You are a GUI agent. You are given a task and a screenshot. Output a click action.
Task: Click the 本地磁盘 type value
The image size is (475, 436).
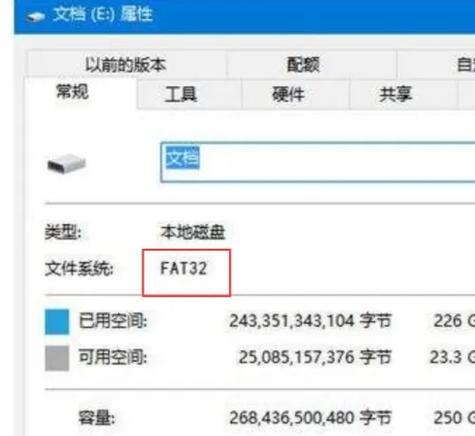[193, 232]
